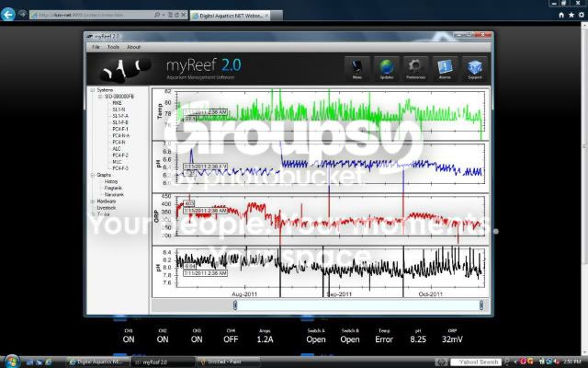Click the stop X icon in the address bar
Screen dimensions: 588x368
184,15
